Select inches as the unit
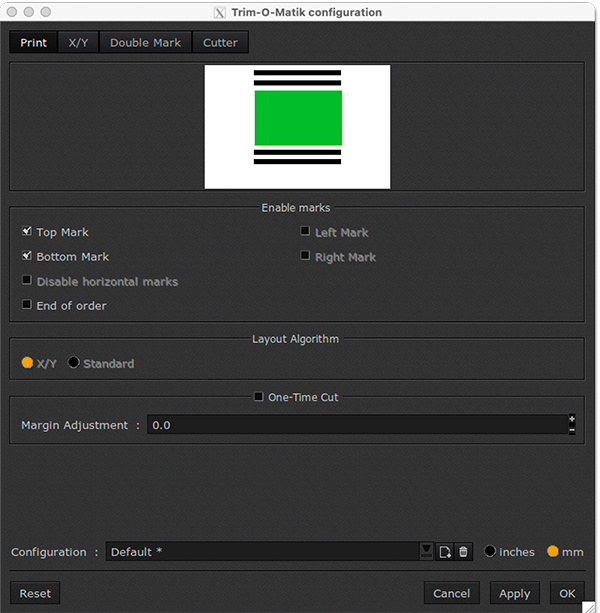 [x=490, y=551]
